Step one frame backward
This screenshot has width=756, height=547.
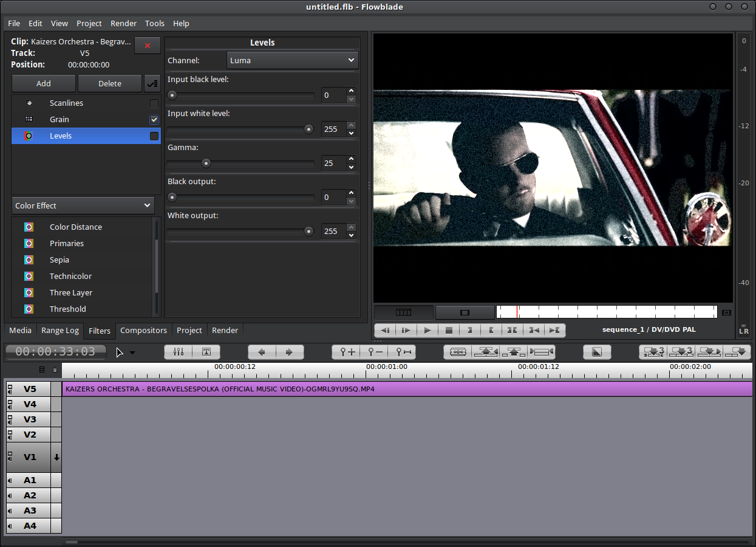pos(385,330)
